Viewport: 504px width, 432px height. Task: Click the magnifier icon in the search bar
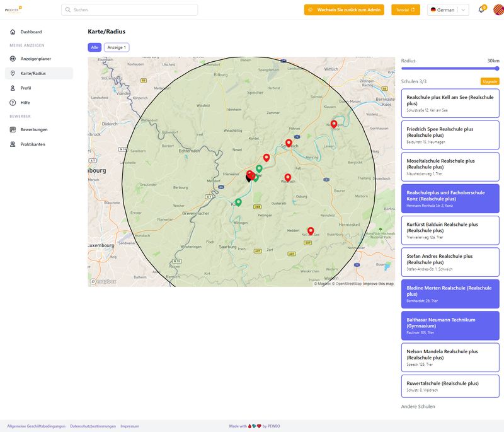[68, 9]
